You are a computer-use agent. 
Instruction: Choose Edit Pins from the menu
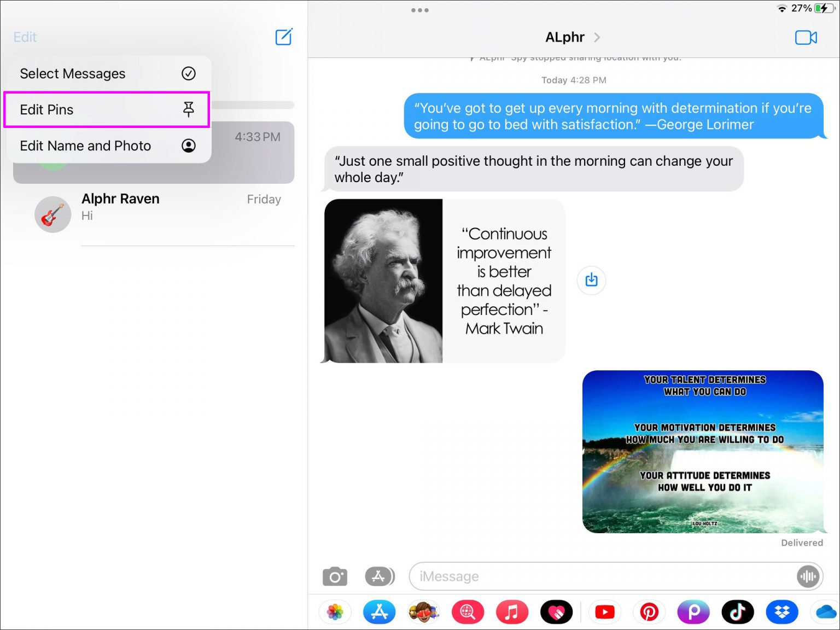107,109
